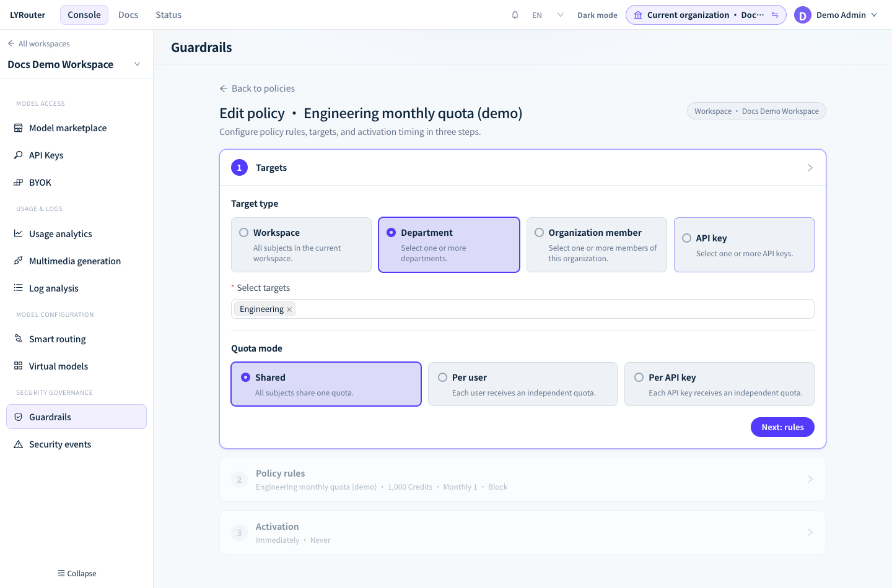This screenshot has width=892, height=588.
Task: Click the back arrow beside All workspaces
Action: 11,43
